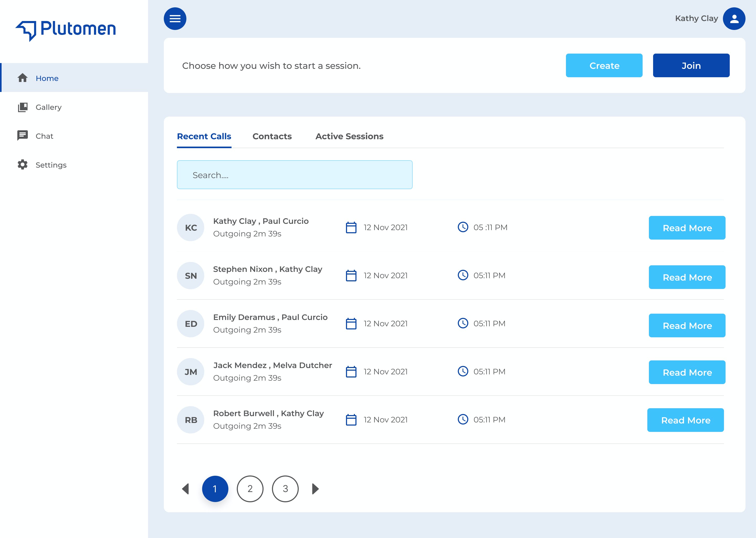Click the Plutomen logo
This screenshot has width=756, height=538.
[66, 30]
